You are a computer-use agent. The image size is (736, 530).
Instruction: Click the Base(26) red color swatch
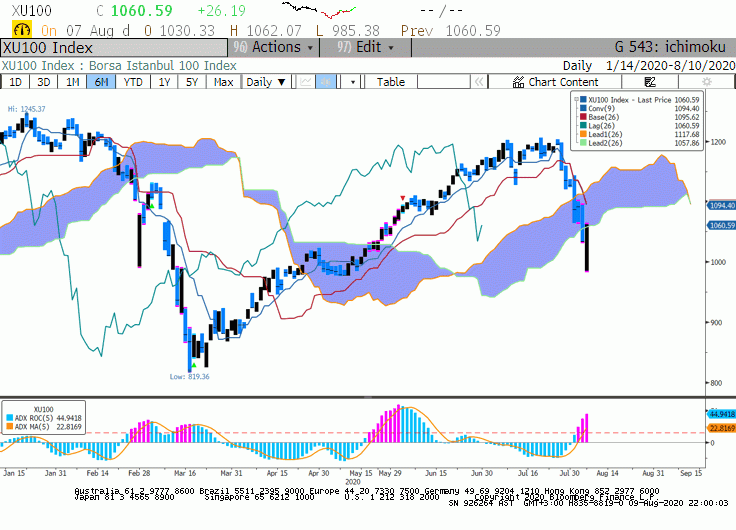tap(583, 117)
